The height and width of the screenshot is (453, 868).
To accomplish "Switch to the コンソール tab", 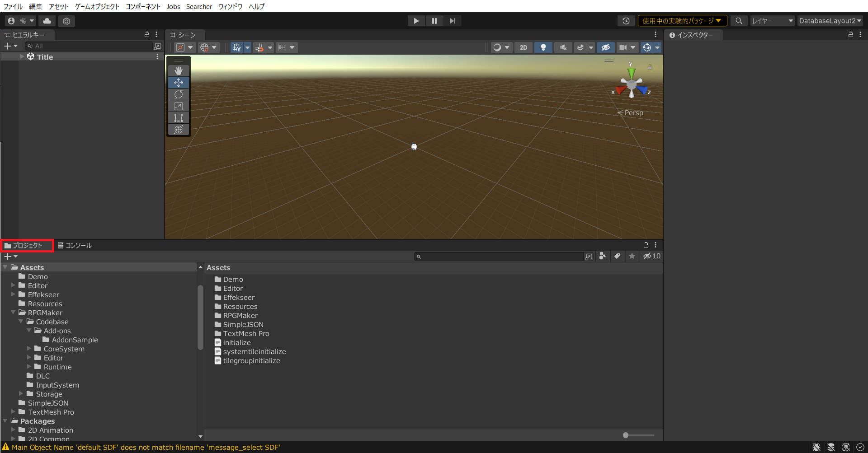I will [75, 245].
